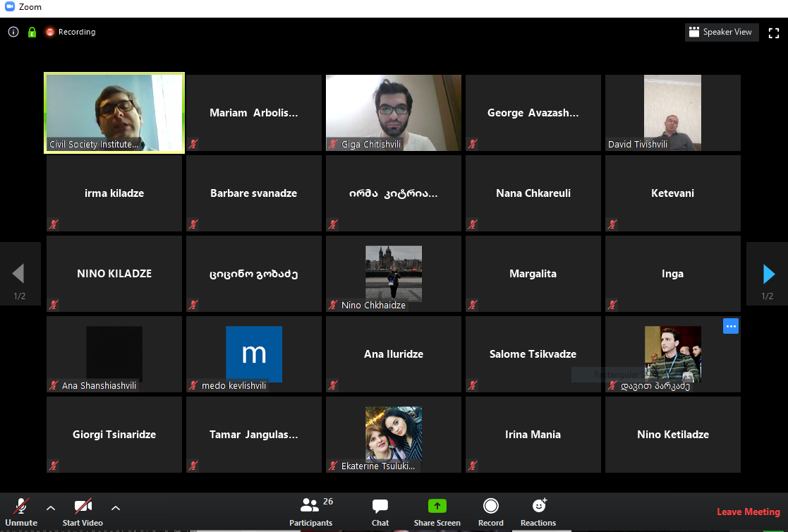
Task: Click Mariam Arbolis... participant tile
Action: click(x=254, y=113)
